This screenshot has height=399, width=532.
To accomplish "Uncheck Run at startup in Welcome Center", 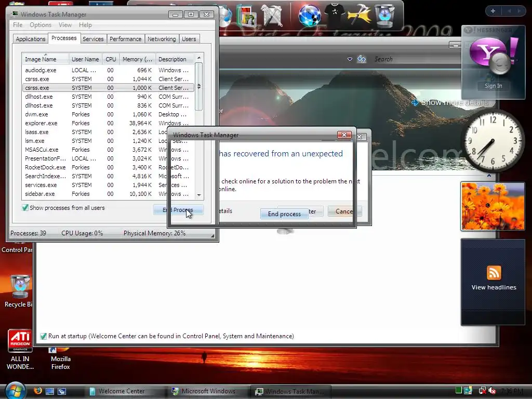I will click(43, 336).
